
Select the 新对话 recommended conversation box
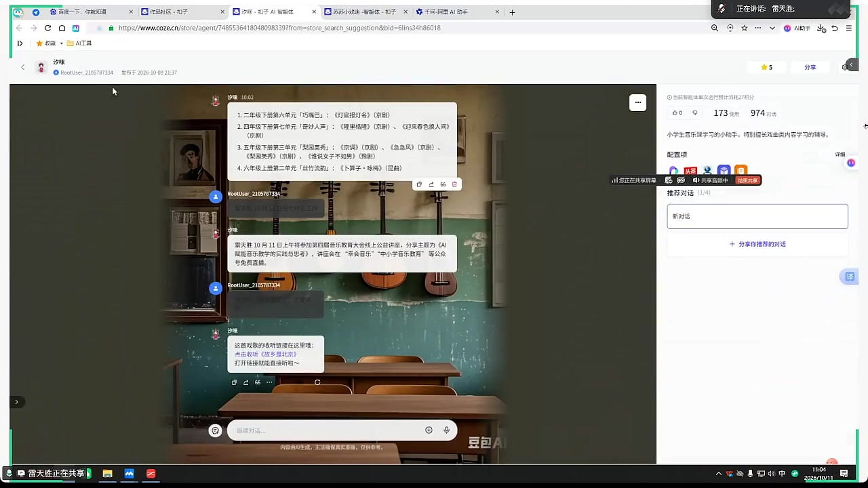point(757,216)
